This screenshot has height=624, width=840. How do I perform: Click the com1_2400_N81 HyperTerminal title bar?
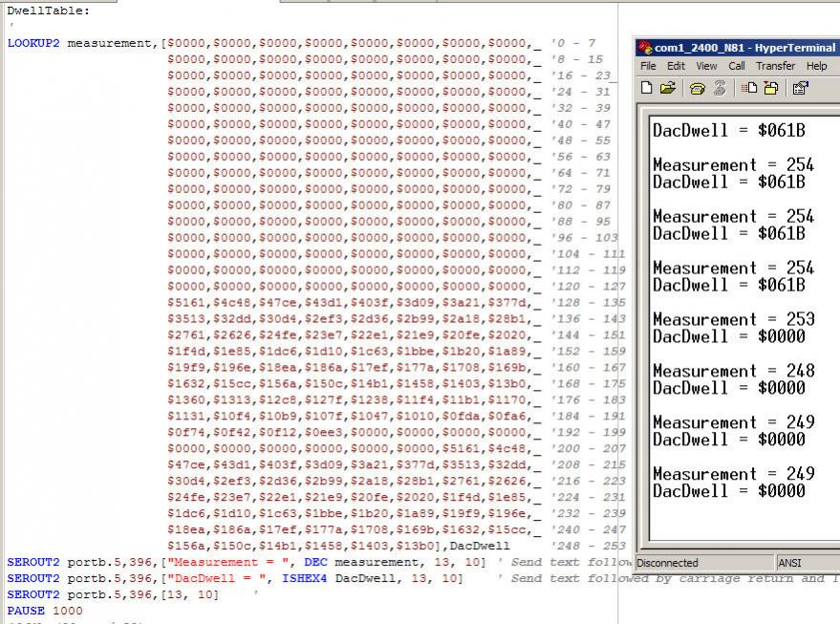745,47
